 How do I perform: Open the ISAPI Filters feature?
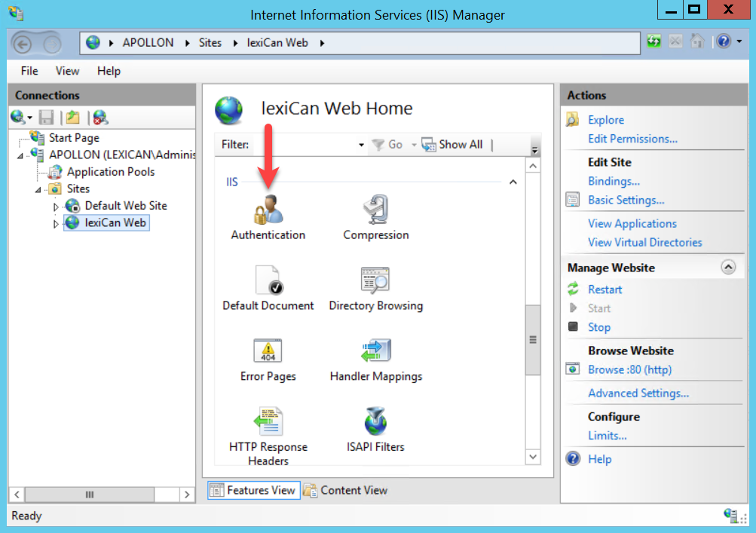[375, 423]
